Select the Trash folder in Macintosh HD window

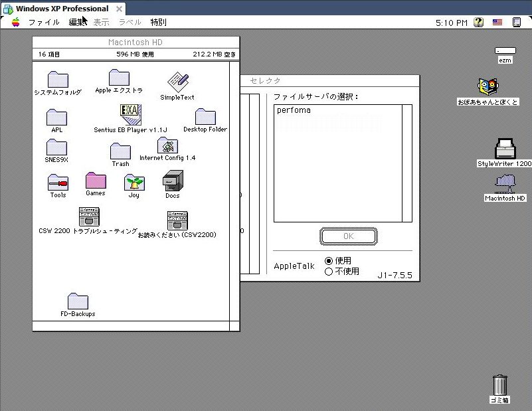120,151
